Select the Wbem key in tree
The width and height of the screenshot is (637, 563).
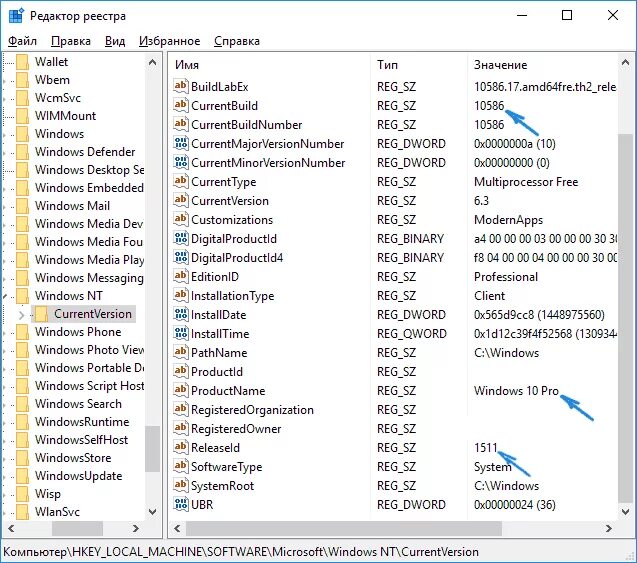(52, 80)
